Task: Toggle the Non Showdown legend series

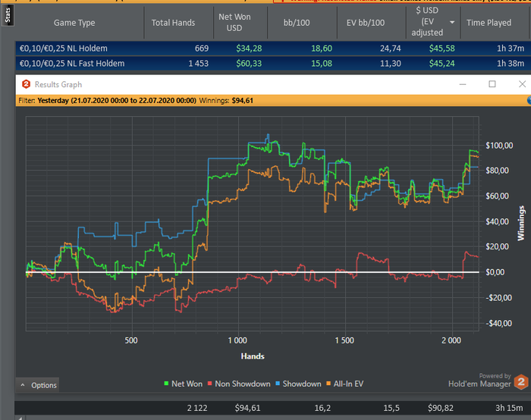Action: tap(239, 384)
